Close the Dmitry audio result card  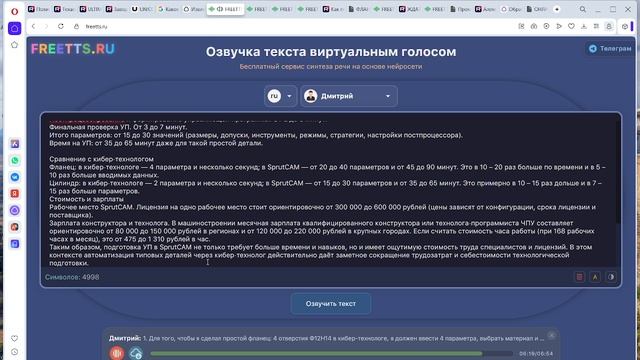(551, 336)
